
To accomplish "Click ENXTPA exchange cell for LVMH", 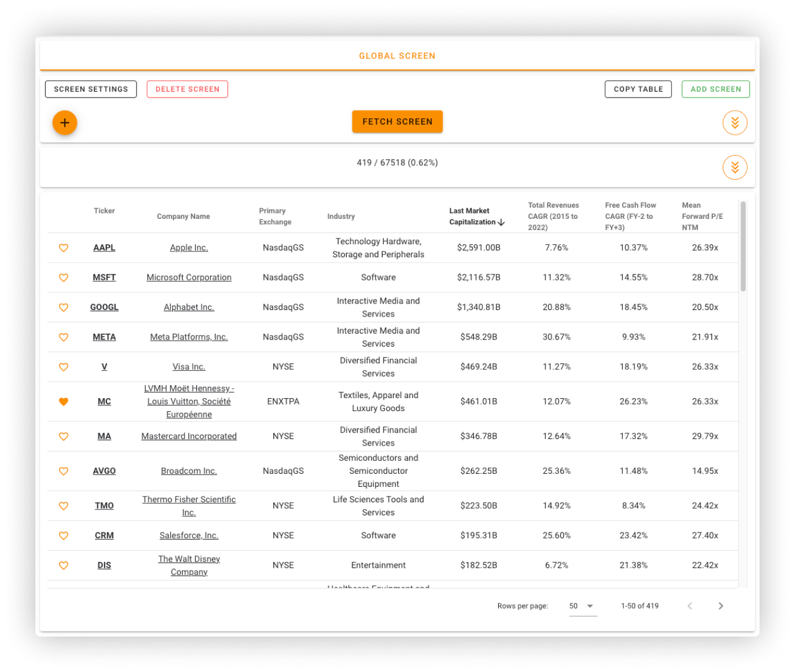I will click(283, 402).
